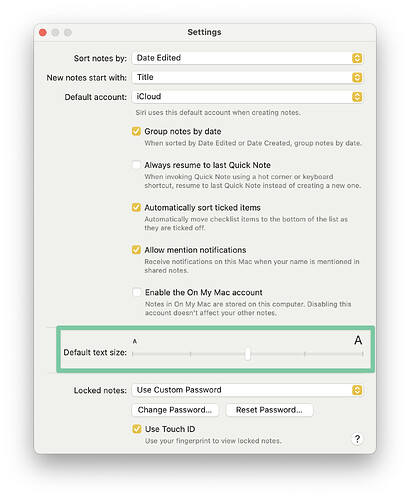Click the Sort notes by stepper arrows
Image resolution: width=411 pixels, height=500 pixels.
357,58
